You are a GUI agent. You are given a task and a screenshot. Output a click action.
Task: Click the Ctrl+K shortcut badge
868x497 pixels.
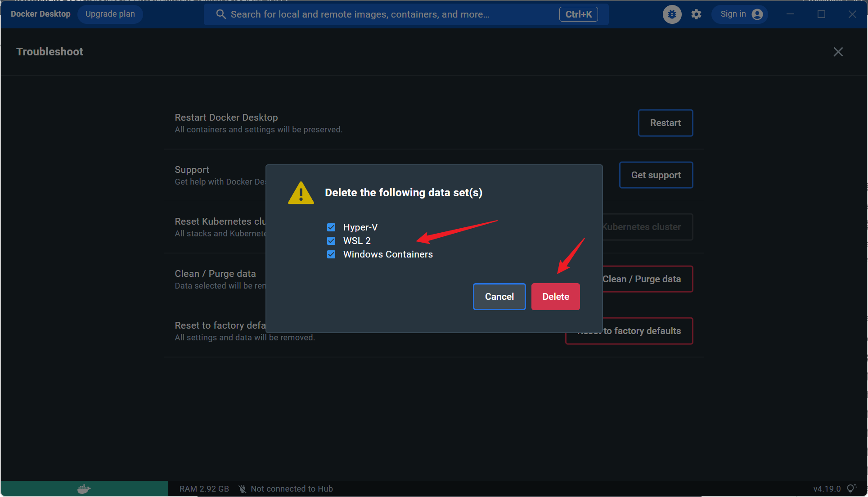pyautogui.click(x=578, y=14)
